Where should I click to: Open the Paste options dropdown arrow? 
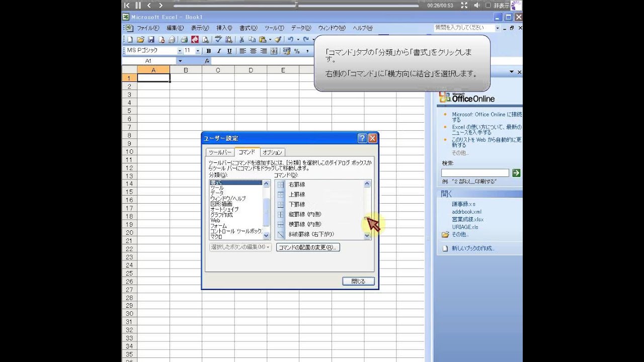(x=270, y=39)
